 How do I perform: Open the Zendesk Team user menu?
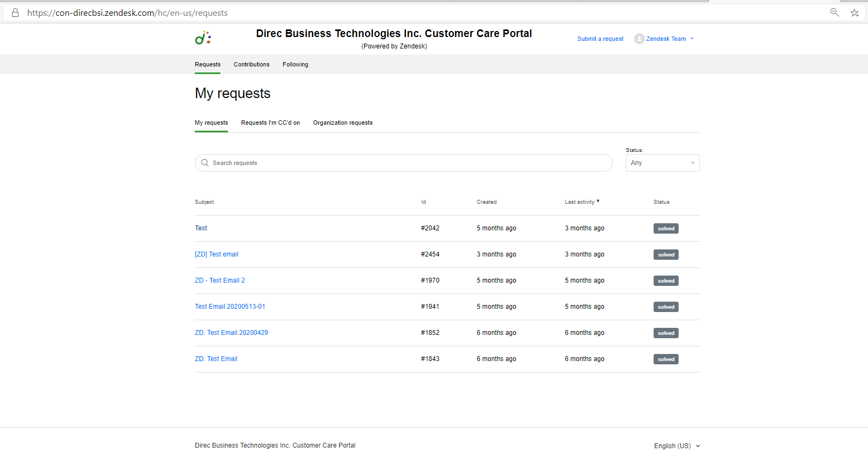coord(664,39)
